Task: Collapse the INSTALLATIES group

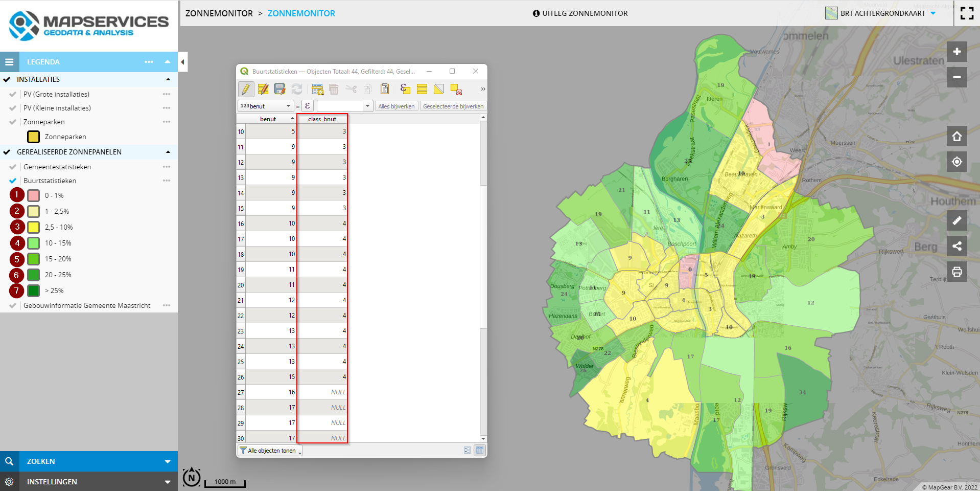Action: click(168, 79)
